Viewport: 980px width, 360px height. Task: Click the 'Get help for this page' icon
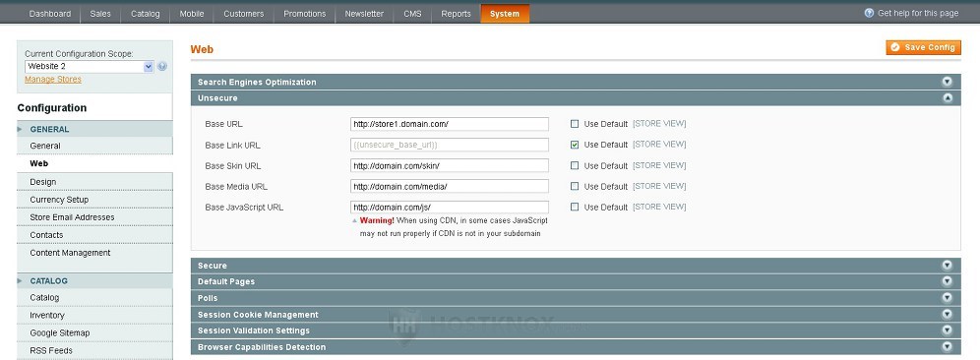[869, 13]
